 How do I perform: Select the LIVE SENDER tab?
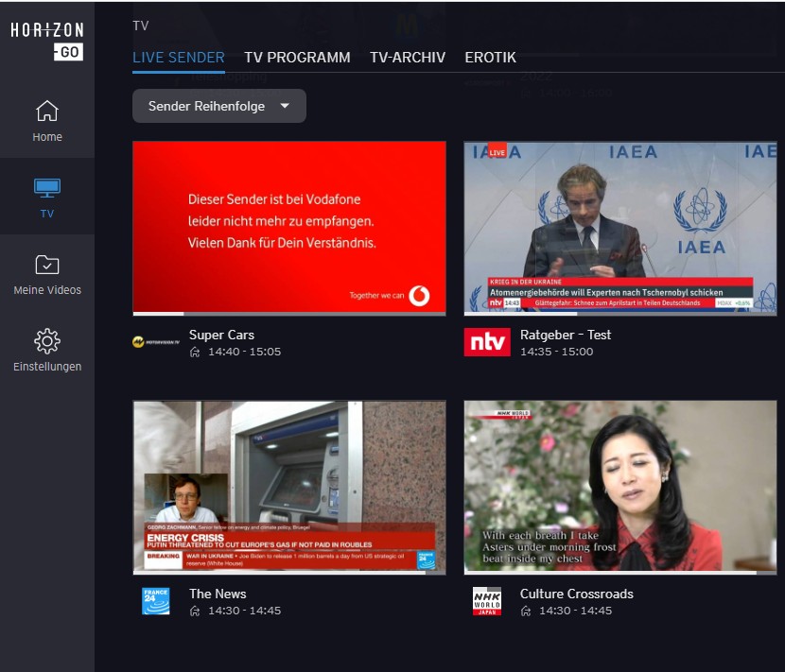click(x=179, y=58)
